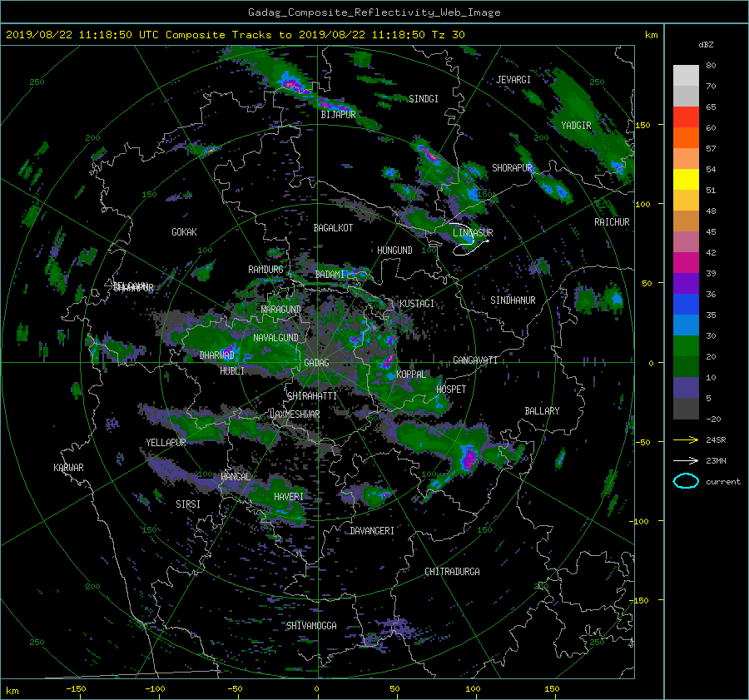Image resolution: width=749 pixels, height=700 pixels.
Task: Click the YELLAPUR city label
Action: coord(166,443)
